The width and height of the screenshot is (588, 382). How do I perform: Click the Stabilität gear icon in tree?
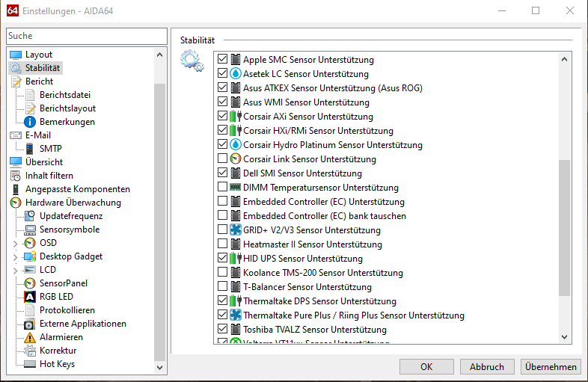click(16, 68)
